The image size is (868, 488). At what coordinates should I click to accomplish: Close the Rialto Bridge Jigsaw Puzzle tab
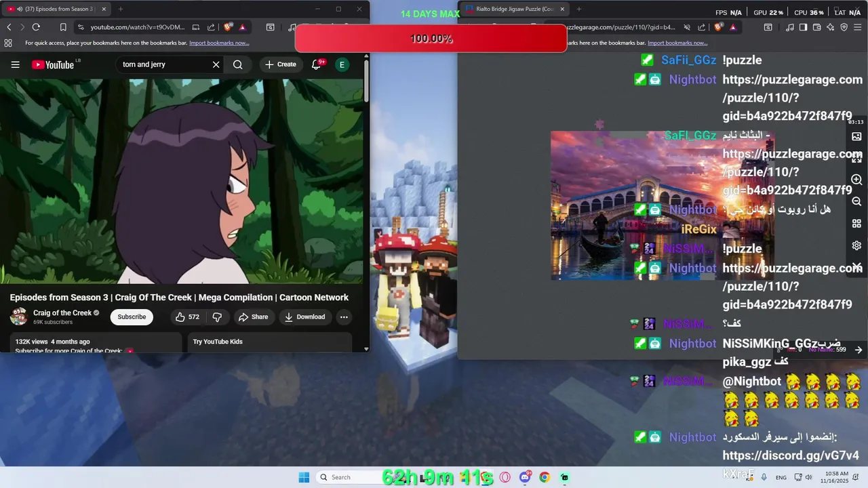coord(562,9)
